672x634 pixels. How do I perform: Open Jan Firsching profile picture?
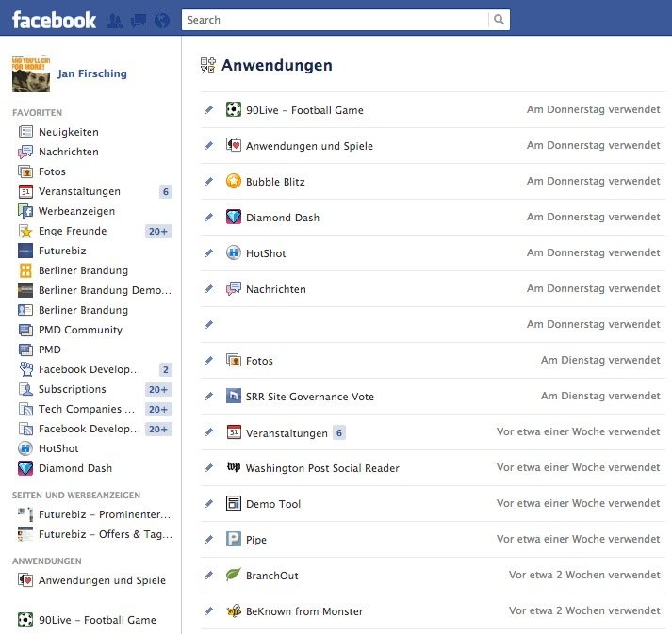point(31,73)
